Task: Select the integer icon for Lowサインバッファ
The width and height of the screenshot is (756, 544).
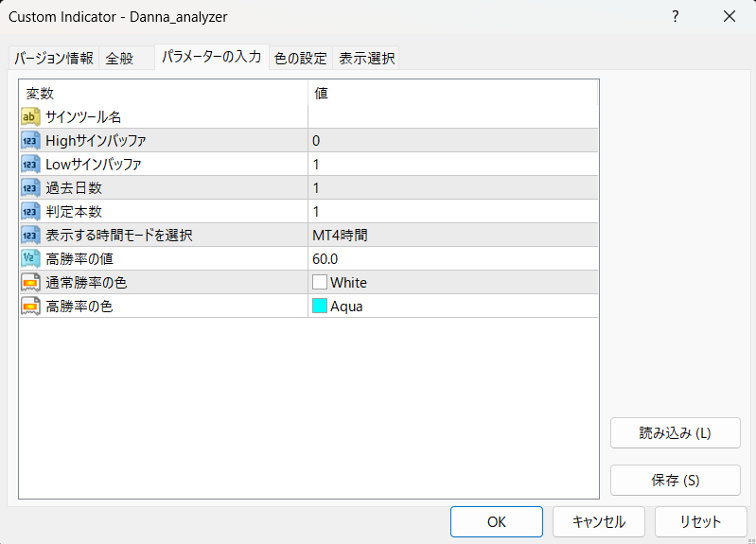Action: coord(30,164)
